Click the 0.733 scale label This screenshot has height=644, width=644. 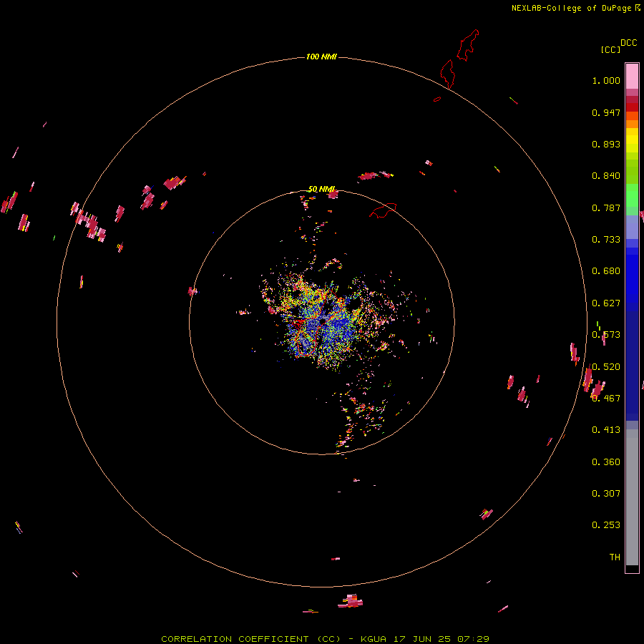tap(606, 240)
